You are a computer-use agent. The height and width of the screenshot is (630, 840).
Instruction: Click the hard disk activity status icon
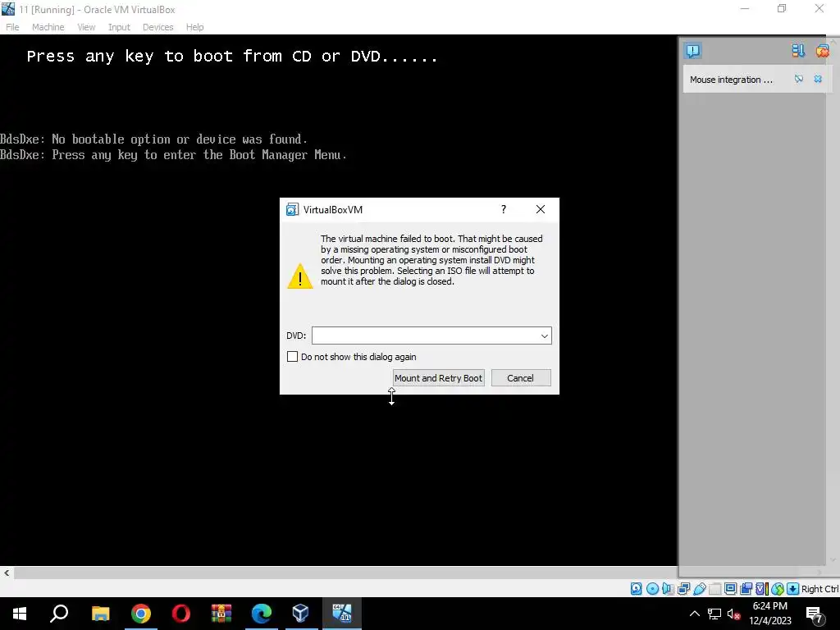pyautogui.click(x=636, y=589)
